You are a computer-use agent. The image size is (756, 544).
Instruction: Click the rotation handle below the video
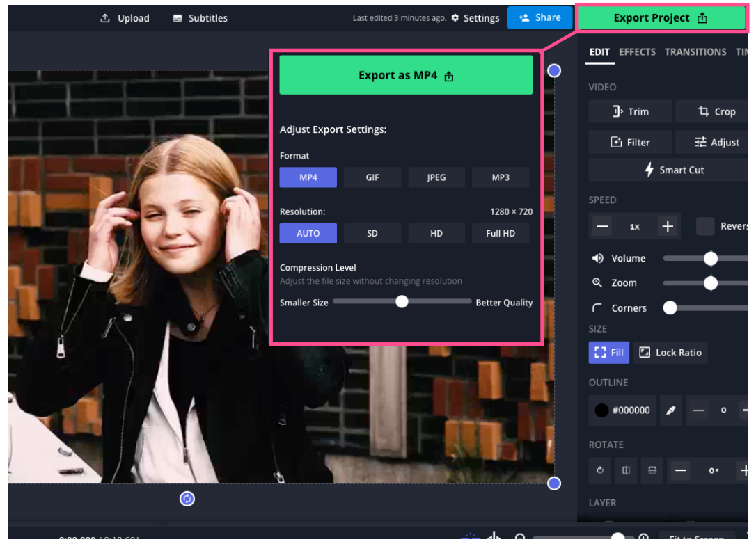pyautogui.click(x=187, y=498)
